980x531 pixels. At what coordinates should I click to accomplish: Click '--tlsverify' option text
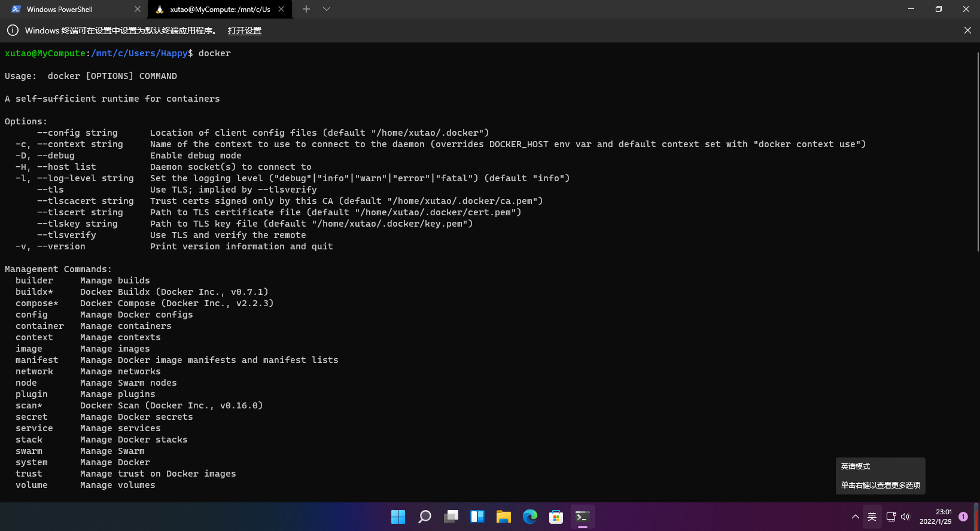[x=66, y=235]
